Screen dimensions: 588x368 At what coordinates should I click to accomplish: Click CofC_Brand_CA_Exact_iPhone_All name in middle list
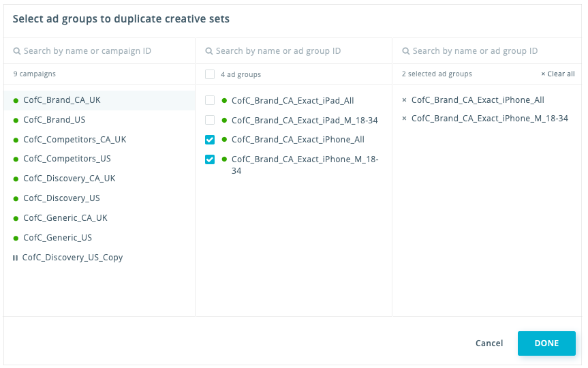(x=298, y=140)
